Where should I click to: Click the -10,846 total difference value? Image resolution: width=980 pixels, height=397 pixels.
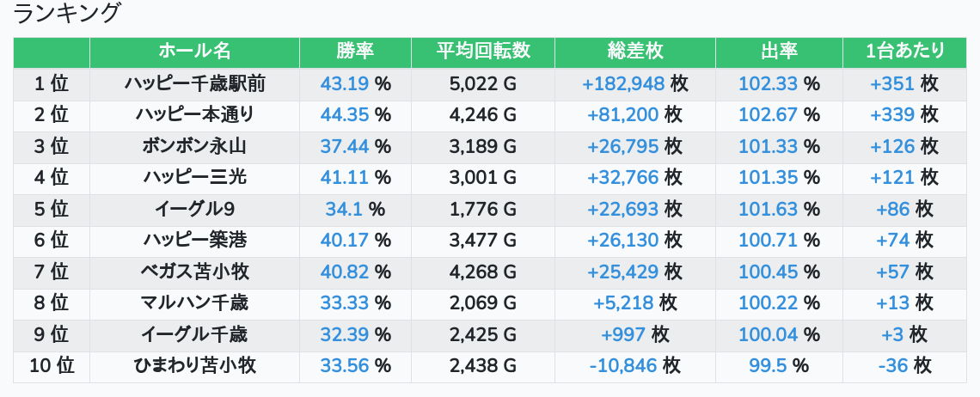(x=623, y=366)
